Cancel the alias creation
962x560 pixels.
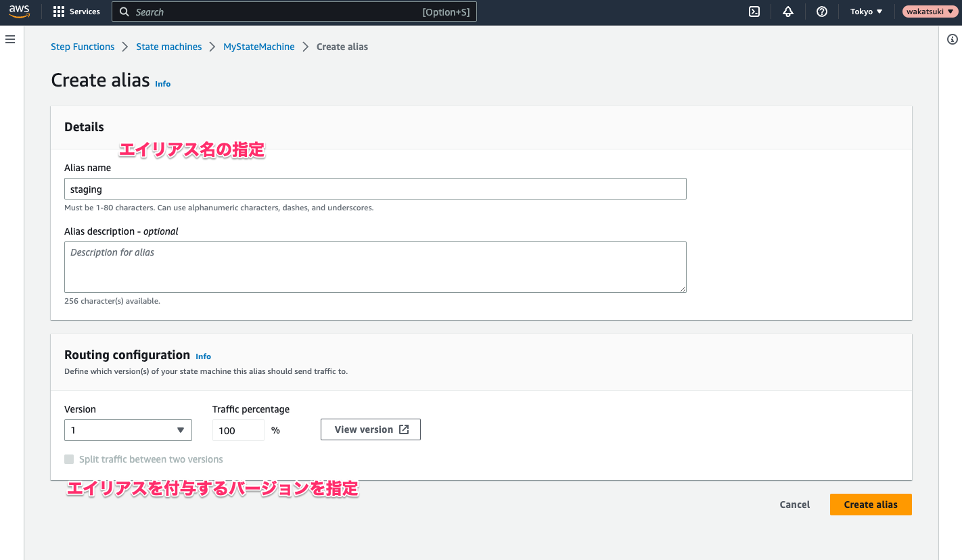[794, 505]
